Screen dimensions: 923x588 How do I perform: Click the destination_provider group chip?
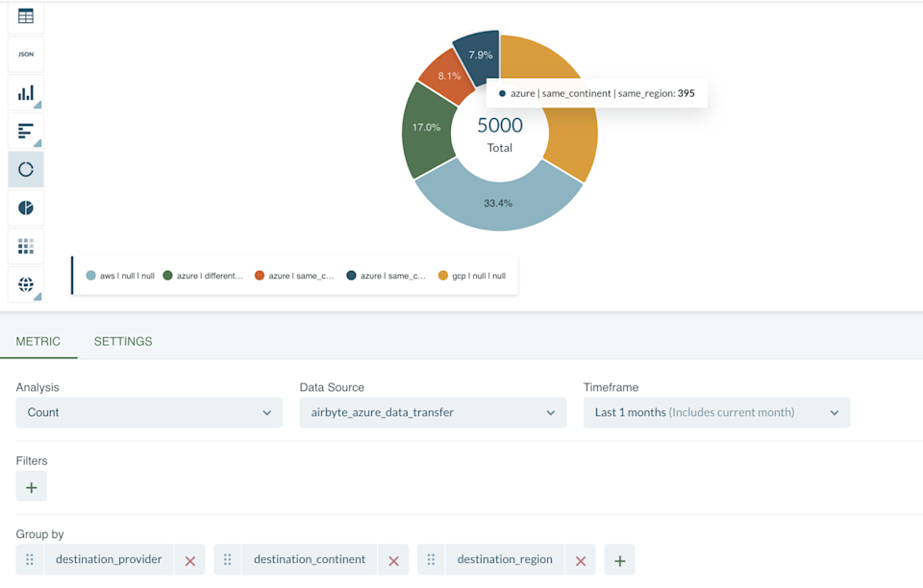click(109, 560)
